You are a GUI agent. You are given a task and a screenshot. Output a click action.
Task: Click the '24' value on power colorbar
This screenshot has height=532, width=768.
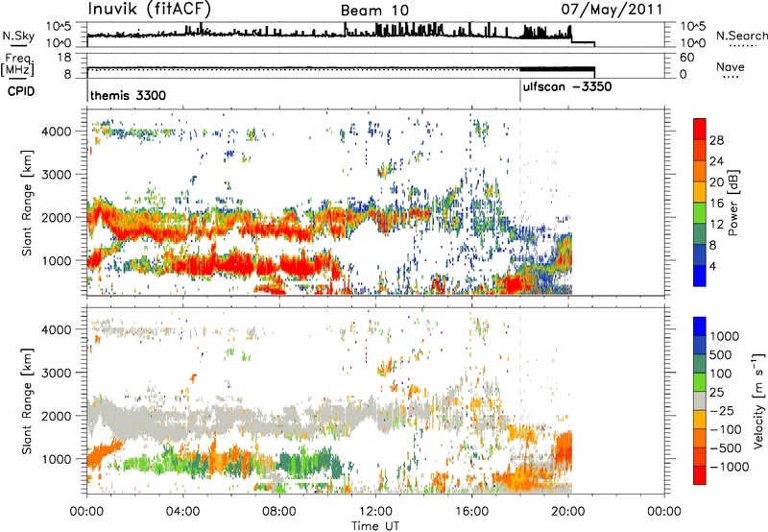coord(716,161)
